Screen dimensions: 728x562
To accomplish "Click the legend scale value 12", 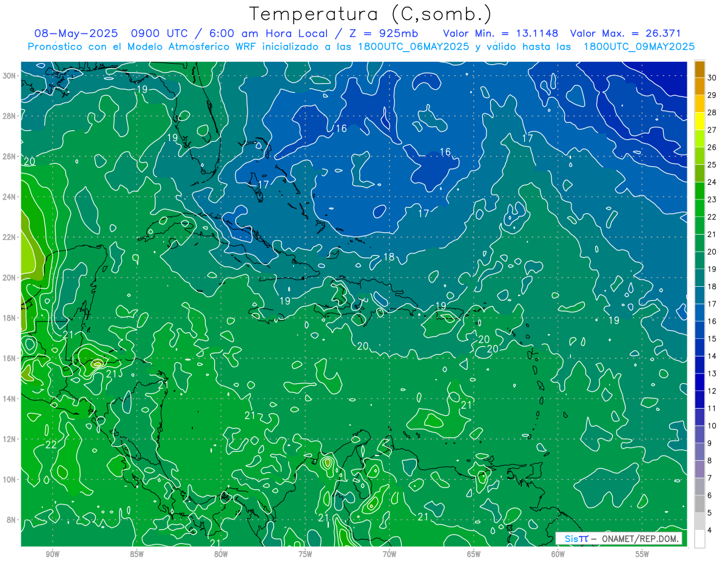I will click(x=712, y=390).
